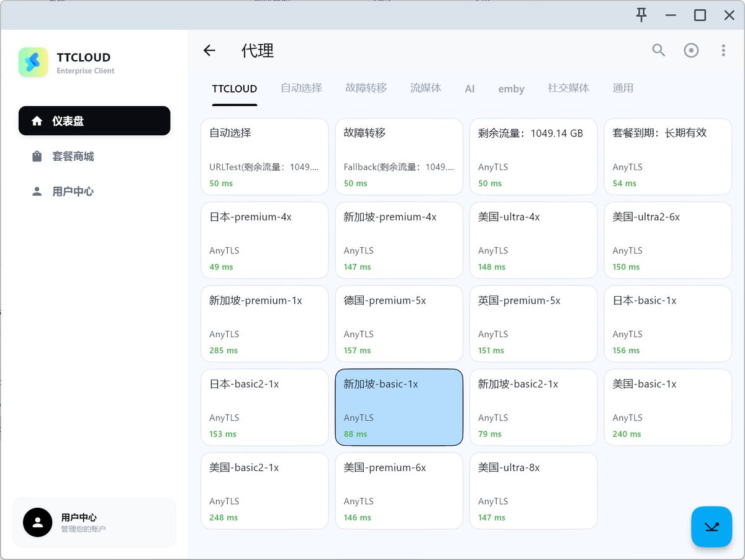Click the circular target locate icon

pos(691,50)
